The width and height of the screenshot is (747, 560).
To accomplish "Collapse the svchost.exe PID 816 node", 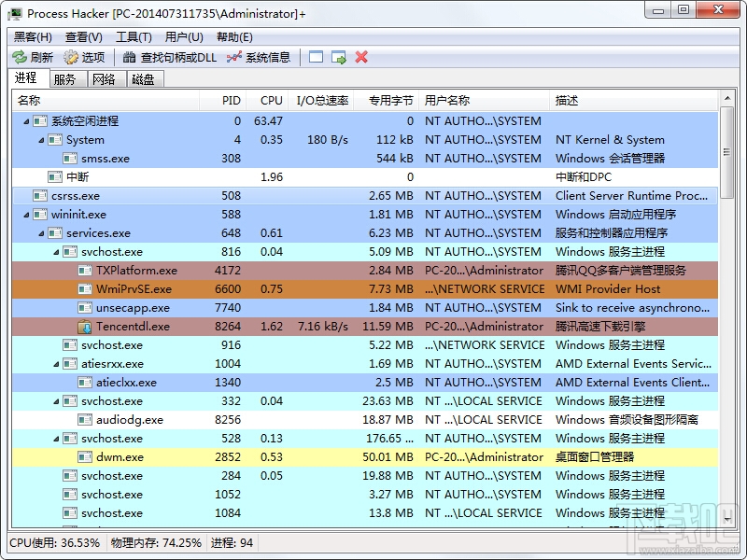I will pos(56,252).
